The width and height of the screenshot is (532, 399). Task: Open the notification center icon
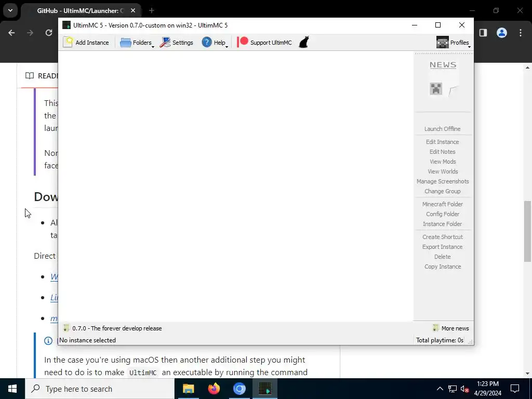point(515,389)
